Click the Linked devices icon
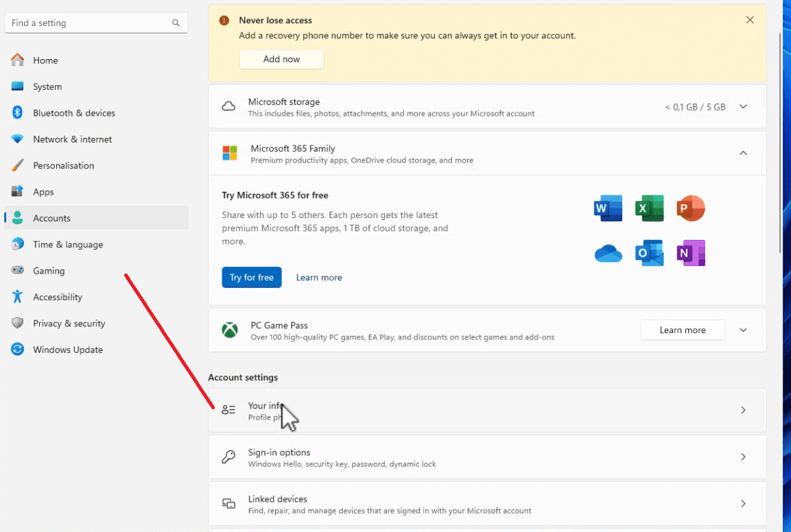 [x=228, y=503]
